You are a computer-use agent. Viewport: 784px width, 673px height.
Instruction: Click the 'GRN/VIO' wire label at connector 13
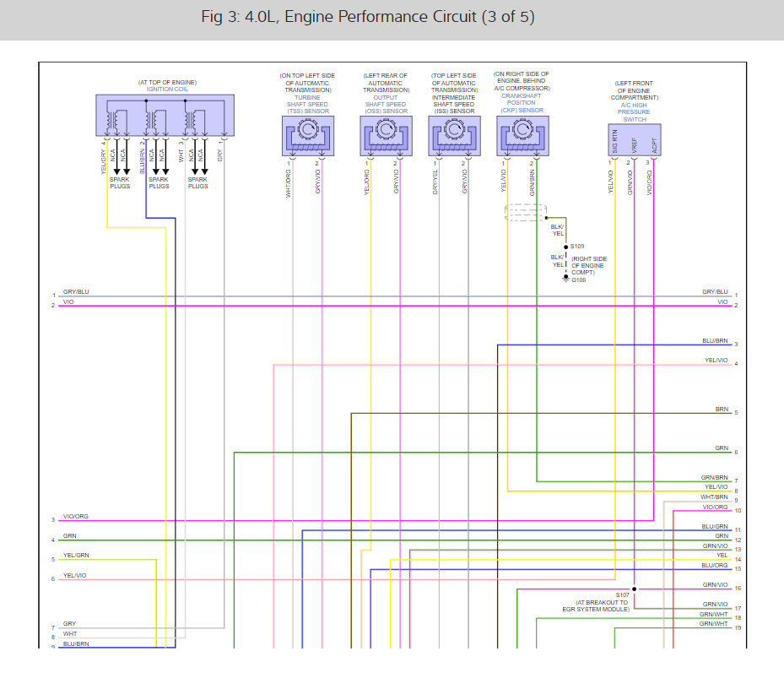point(715,545)
